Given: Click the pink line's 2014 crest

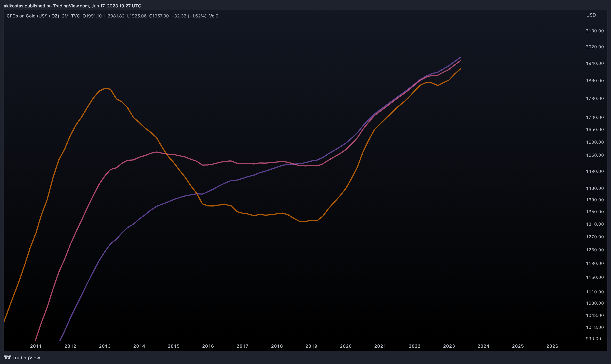Looking at the screenshot, I should [x=157, y=152].
